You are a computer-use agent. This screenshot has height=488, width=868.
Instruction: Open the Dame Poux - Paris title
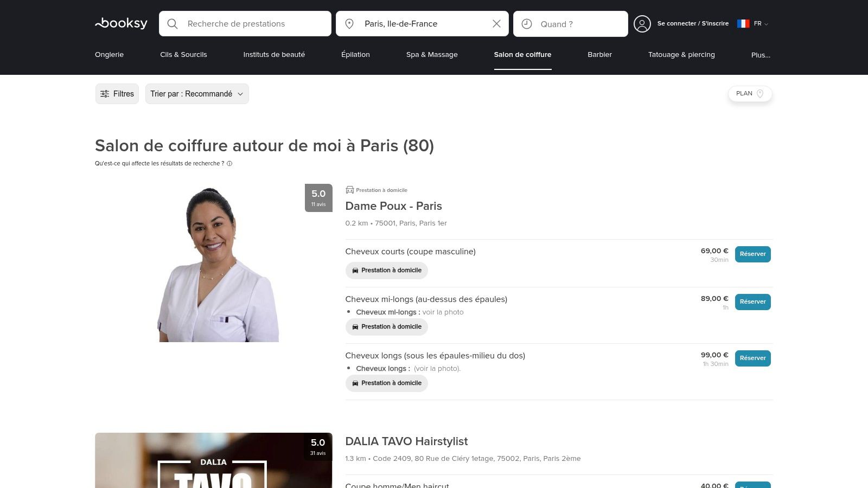click(393, 206)
